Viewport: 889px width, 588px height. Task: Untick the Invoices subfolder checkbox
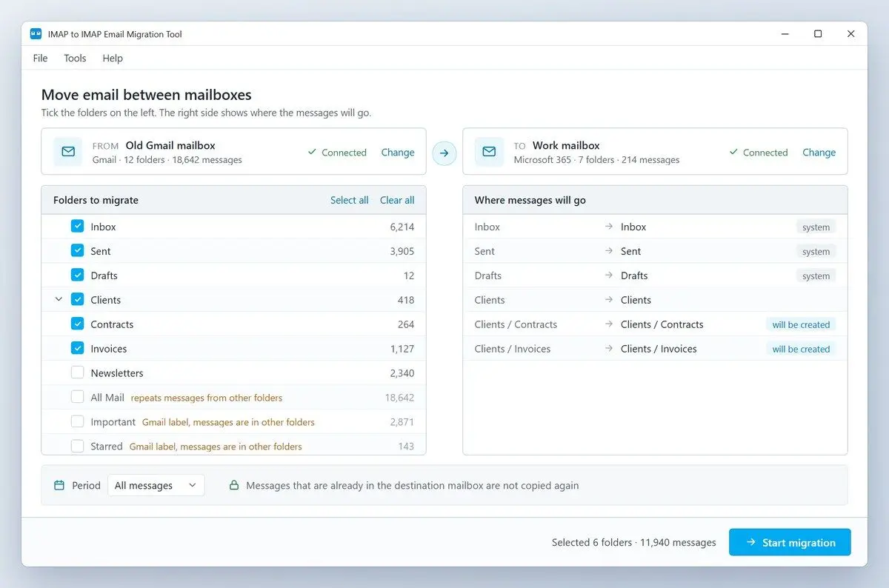[77, 349]
